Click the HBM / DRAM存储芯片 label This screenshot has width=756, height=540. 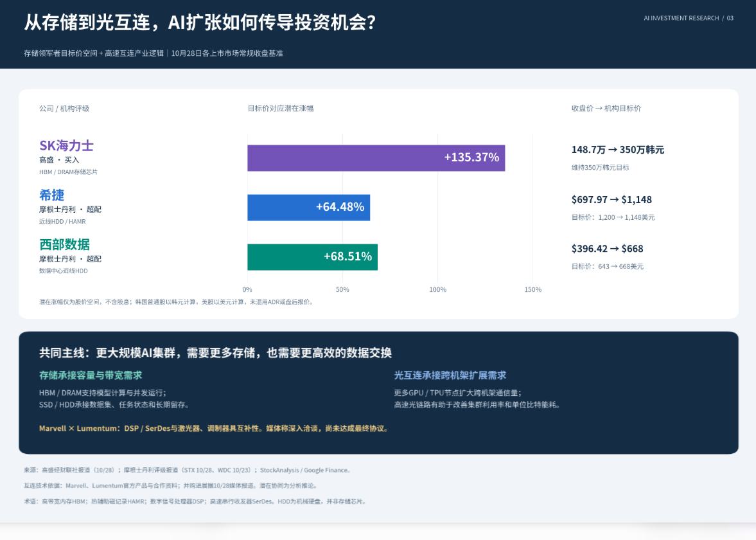click(x=68, y=172)
